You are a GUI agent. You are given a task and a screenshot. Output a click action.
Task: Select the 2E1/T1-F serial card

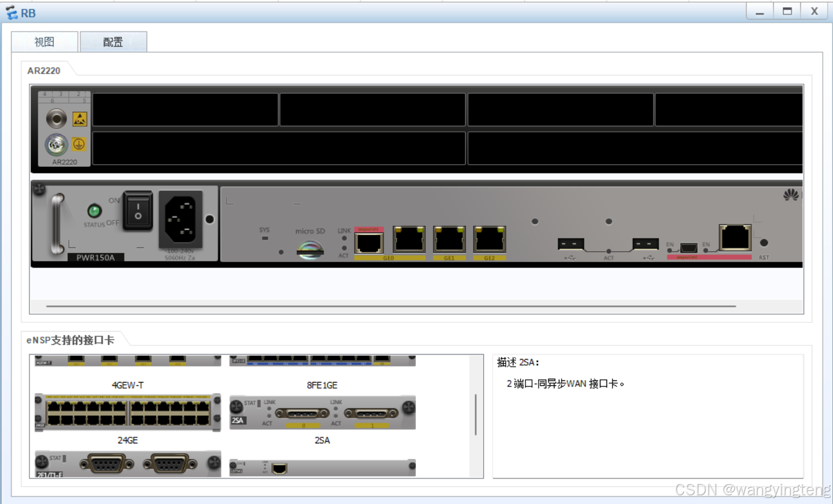click(128, 465)
